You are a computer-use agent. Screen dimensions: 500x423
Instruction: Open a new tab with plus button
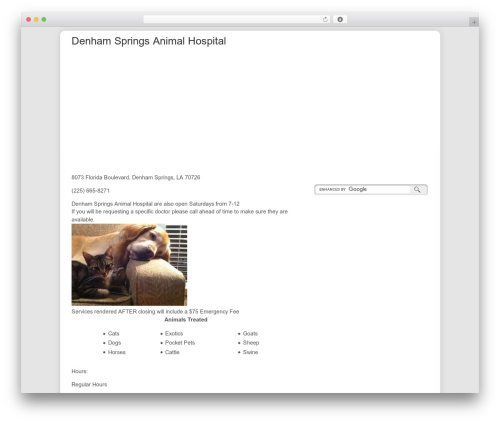click(x=474, y=22)
